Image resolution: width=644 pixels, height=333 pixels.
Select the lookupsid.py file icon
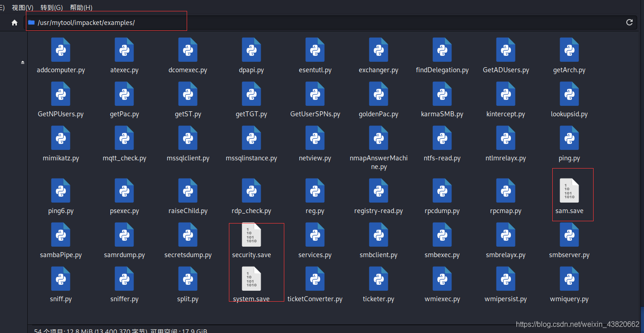[x=570, y=94]
